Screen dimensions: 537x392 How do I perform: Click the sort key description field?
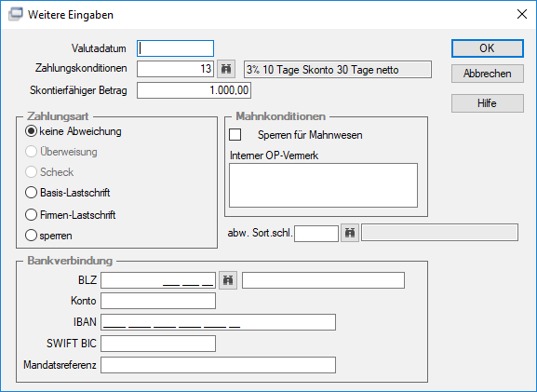tap(439, 233)
